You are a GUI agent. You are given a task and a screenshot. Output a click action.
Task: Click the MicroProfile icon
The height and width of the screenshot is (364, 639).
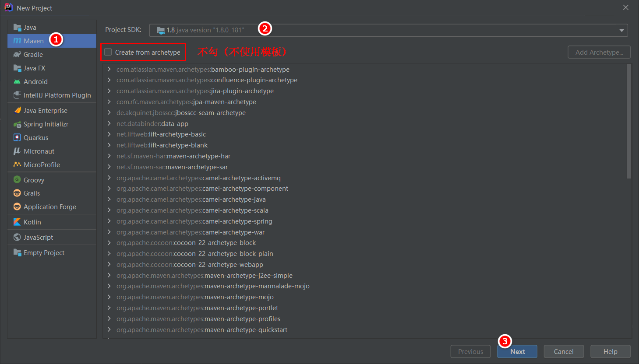(17, 165)
